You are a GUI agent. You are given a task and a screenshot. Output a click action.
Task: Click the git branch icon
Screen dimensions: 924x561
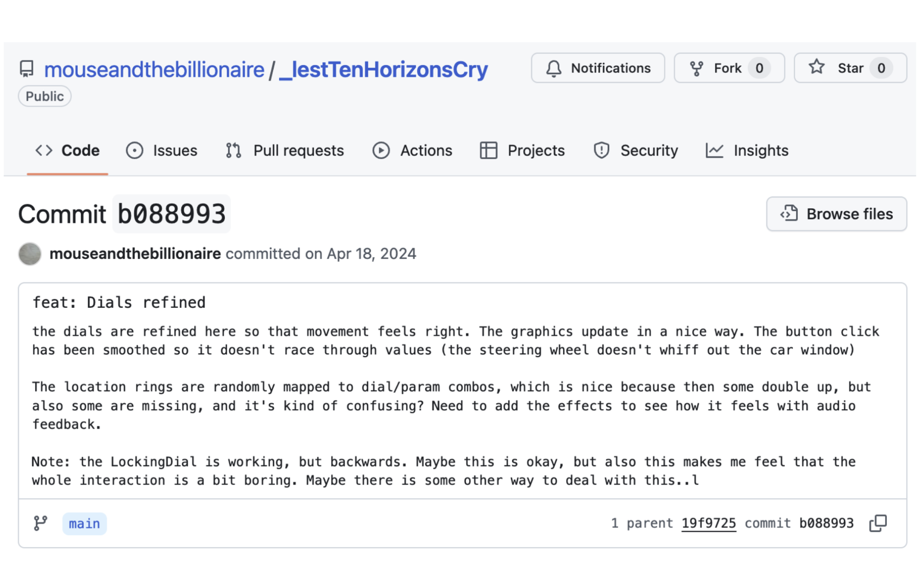(41, 523)
